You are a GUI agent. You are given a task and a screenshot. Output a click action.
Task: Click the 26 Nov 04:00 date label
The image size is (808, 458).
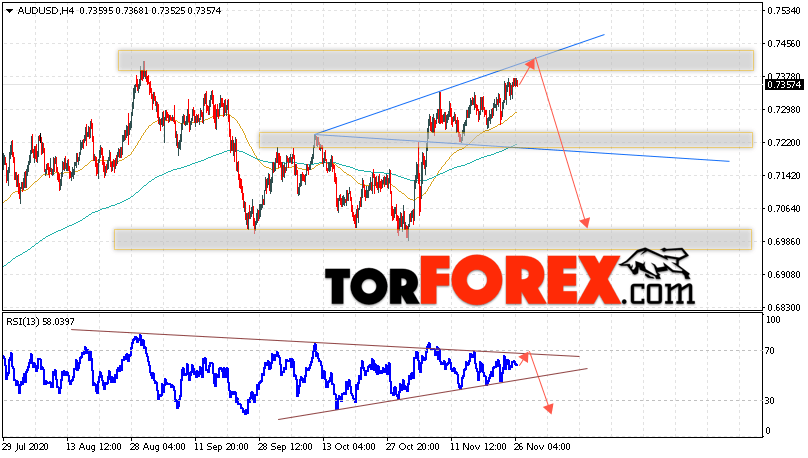[x=543, y=447]
